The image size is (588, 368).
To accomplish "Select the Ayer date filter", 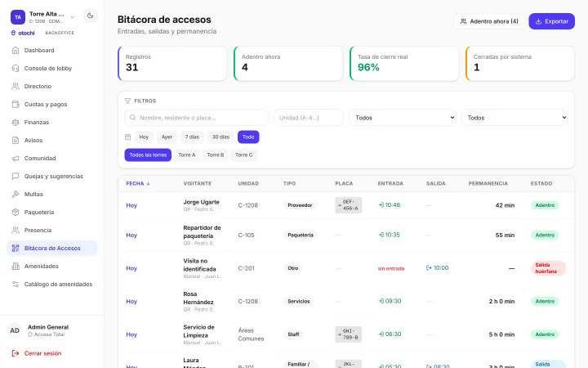I will 167,137.
